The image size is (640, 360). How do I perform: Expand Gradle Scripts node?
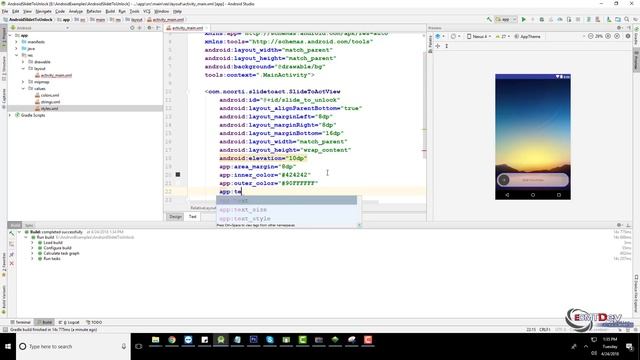10,115
